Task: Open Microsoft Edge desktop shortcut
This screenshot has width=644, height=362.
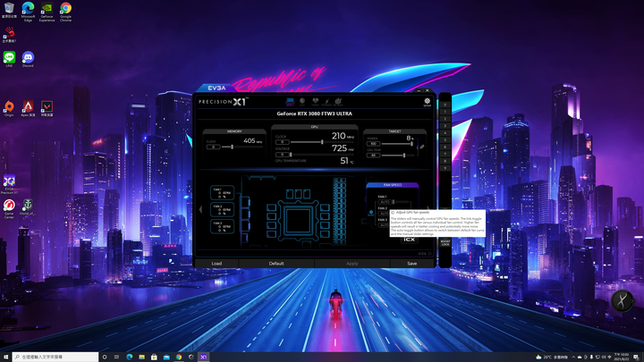Action: [x=28, y=12]
